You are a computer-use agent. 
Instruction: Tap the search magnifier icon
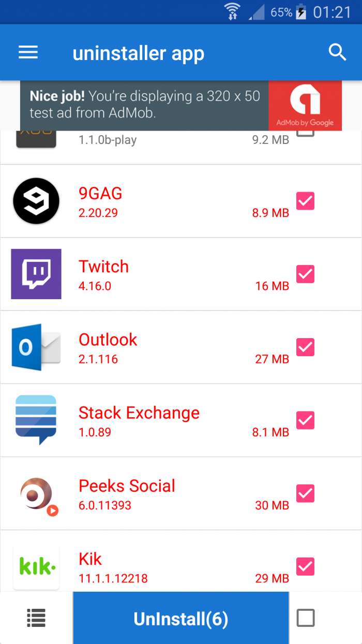coord(337,52)
